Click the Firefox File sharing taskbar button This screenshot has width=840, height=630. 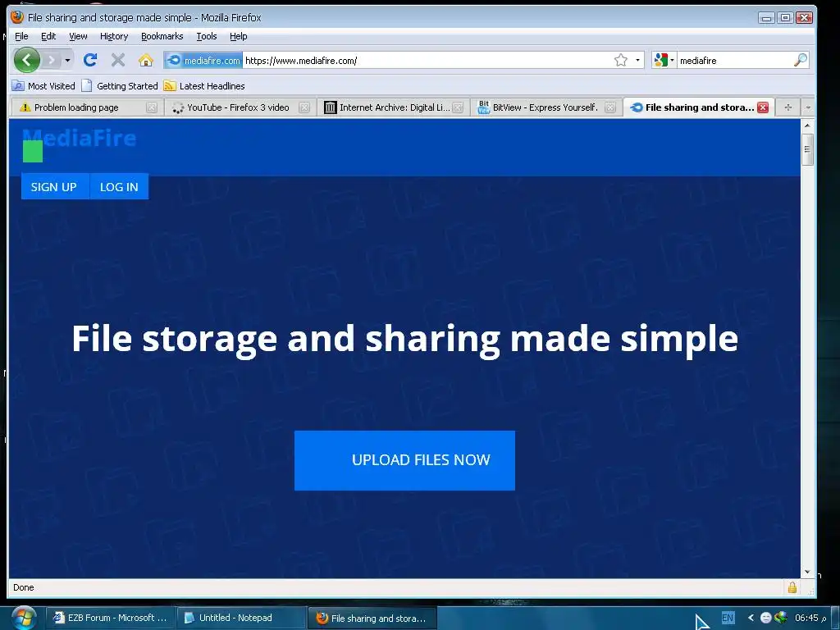(372, 618)
